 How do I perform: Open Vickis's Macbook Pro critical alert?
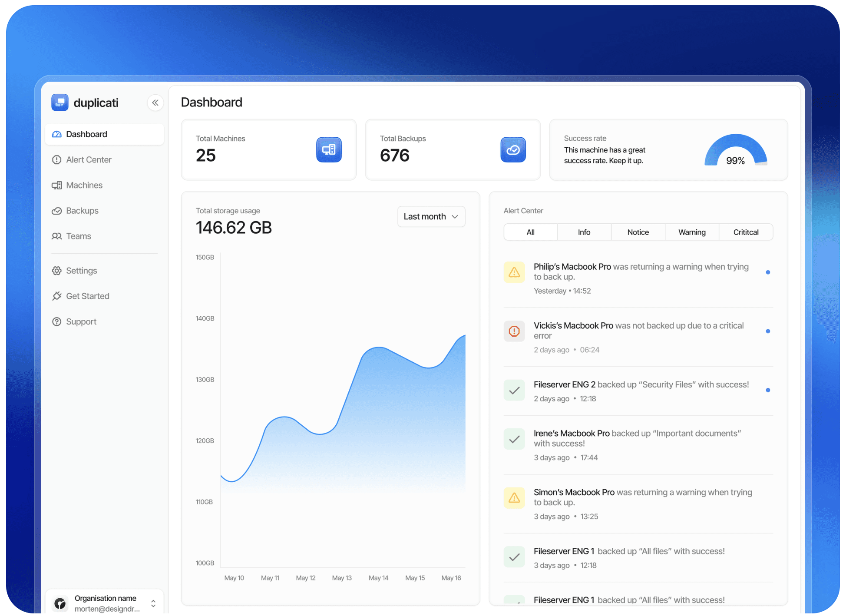tap(573, 326)
